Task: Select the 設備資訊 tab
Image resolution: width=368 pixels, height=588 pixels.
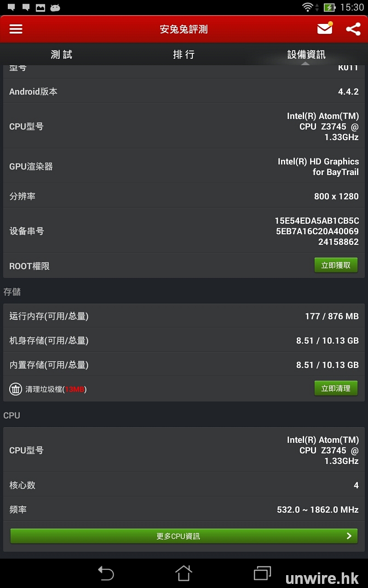Action: click(306, 55)
